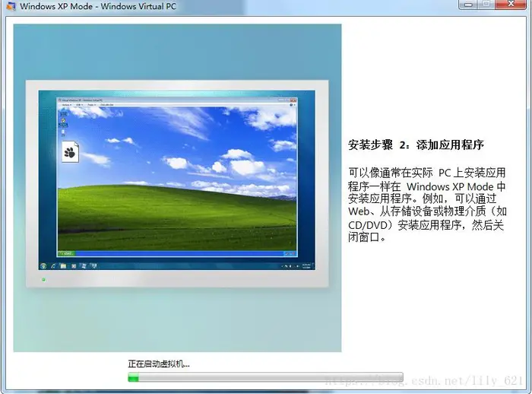Image resolution: width=532 pixels, height=394 pixels.
Task: Click the XP desktop illustration thumbnail
Action: point(177,187)
